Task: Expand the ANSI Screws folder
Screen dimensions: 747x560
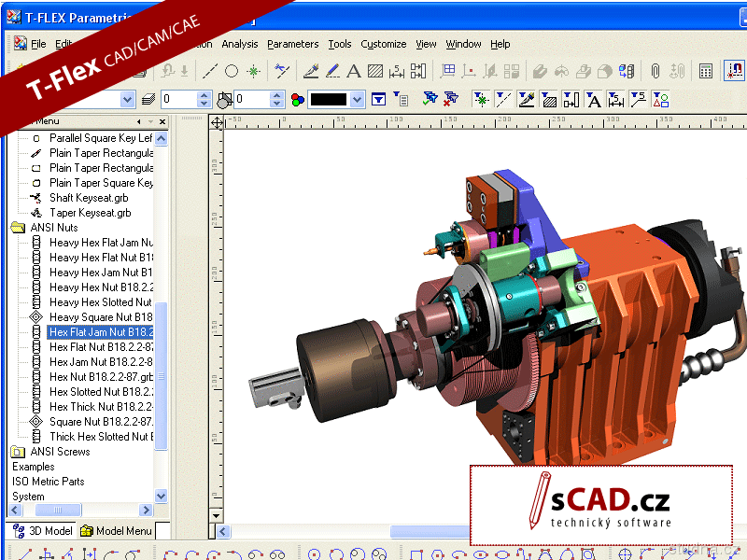Action: (18, 452)
